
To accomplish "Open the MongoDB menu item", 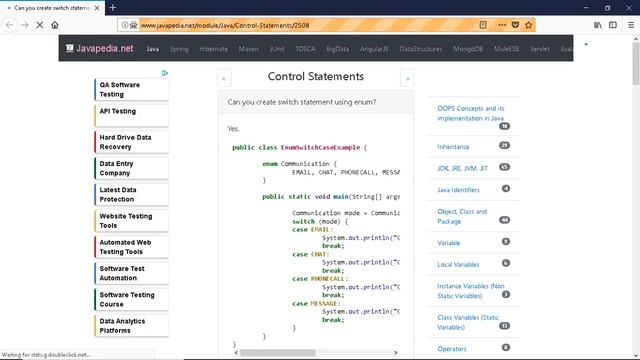I will [x=468, y=49].
